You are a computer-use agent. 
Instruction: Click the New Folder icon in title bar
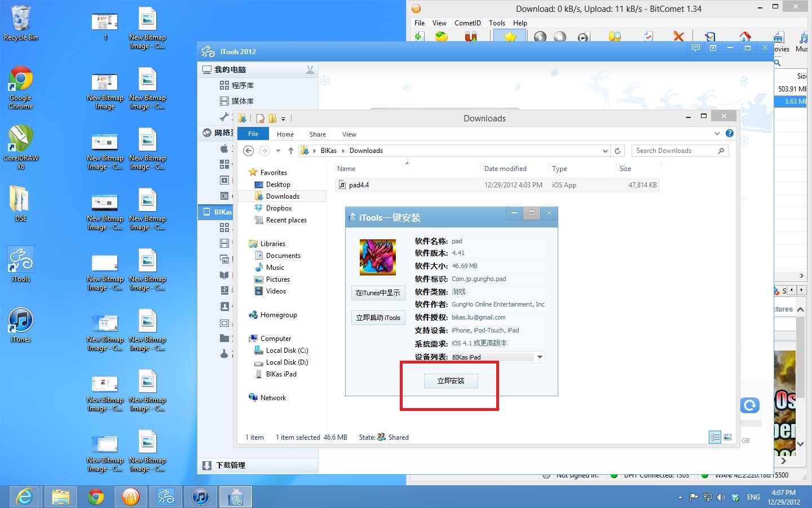(x=272, y=118)
